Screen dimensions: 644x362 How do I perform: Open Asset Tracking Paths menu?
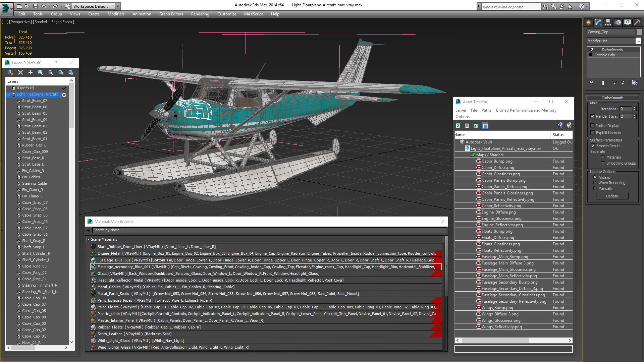click(486, 110)
